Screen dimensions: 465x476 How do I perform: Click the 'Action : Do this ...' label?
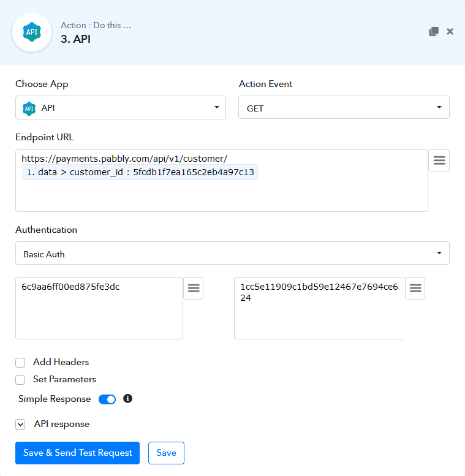(96, 25)
